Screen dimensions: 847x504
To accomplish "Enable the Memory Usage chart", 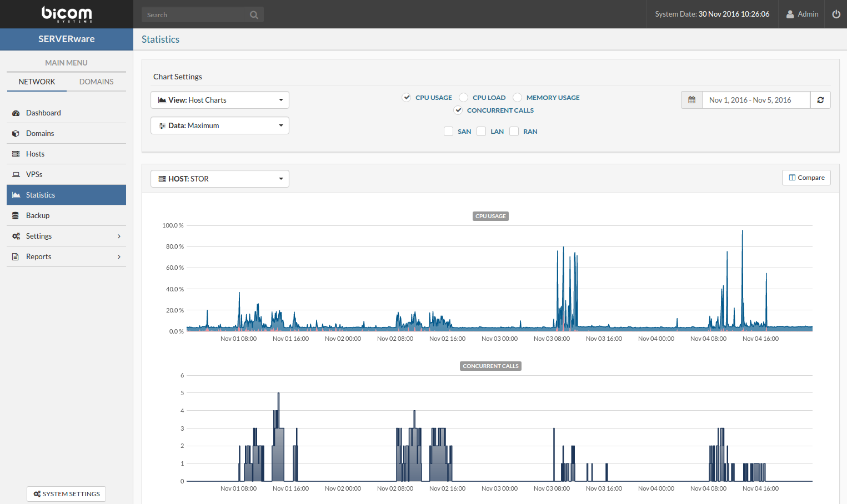I will [518, 98].
